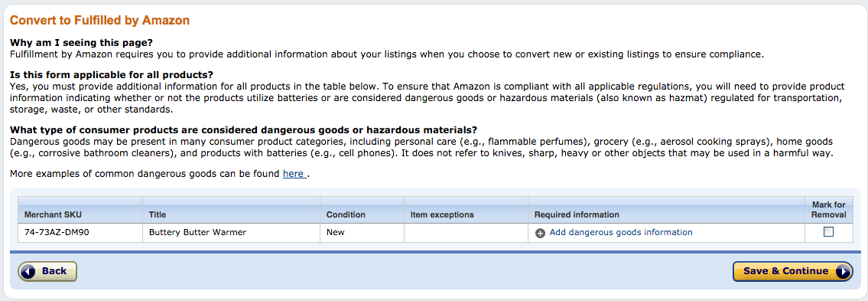
Task: Click the Save & Continue button text
Action: click(785, 271)
